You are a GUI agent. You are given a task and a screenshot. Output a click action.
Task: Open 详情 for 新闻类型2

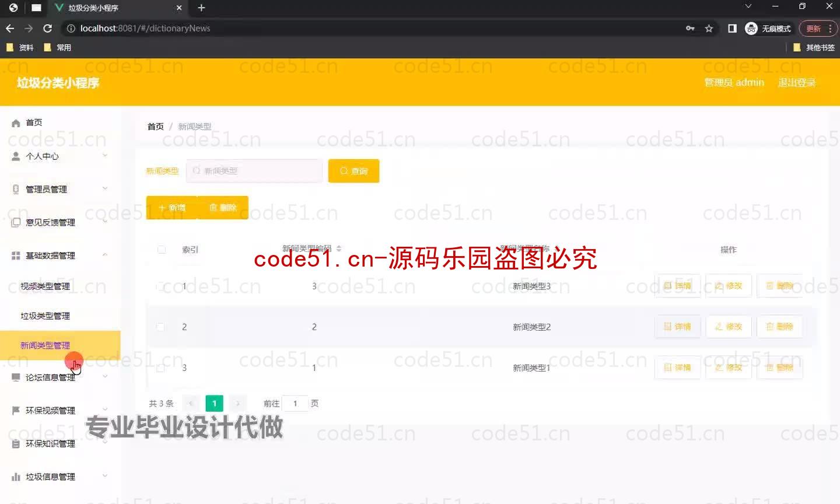677,327
